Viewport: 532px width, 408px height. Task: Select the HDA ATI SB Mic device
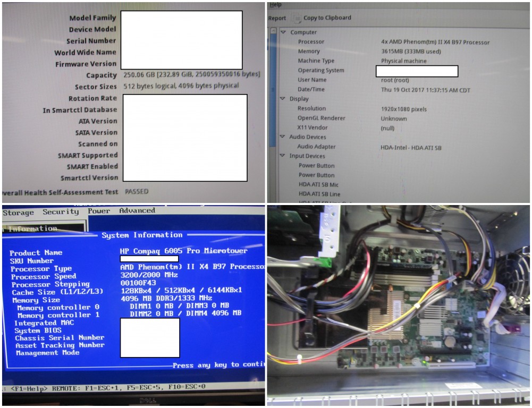pyautogui.click(x=318, y=184)
